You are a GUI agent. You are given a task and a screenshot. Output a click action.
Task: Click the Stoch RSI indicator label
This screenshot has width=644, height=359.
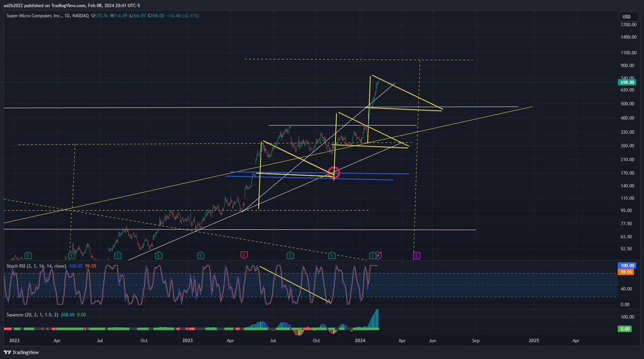pyautogui.click(x=36, y=266)
